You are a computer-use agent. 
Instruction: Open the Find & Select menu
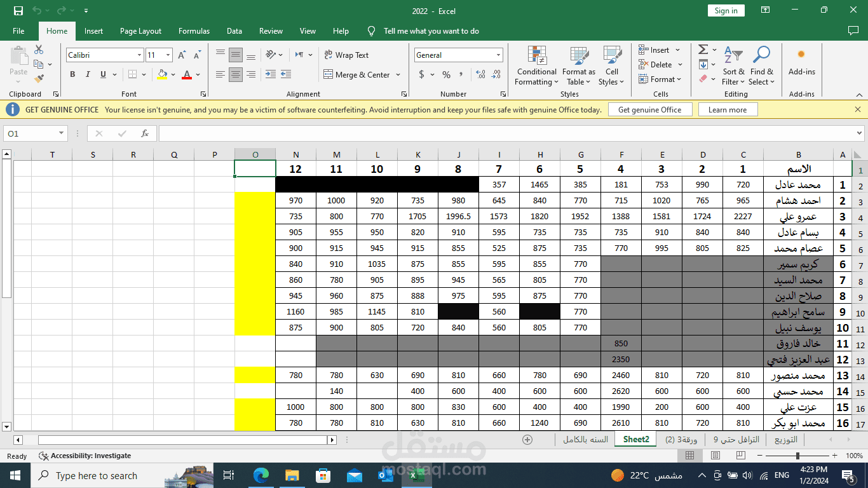tap(761, 65)
